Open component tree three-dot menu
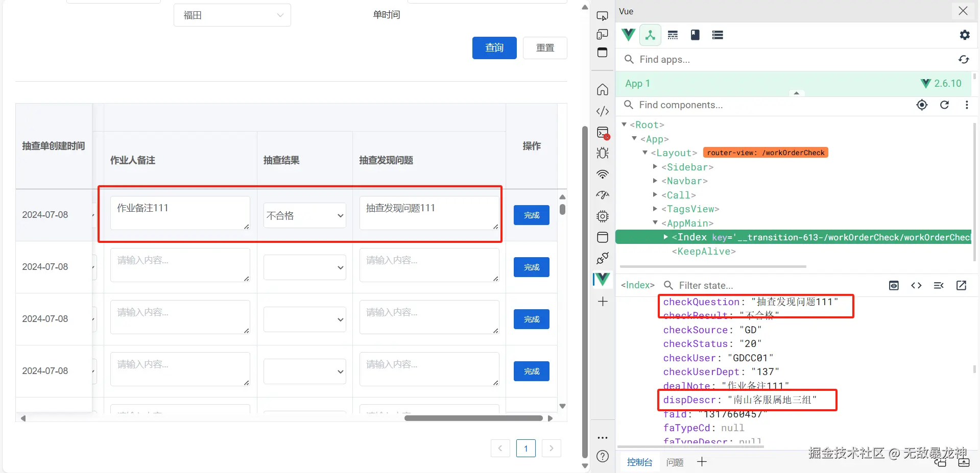The image size is (980, 473). (967, 105)
